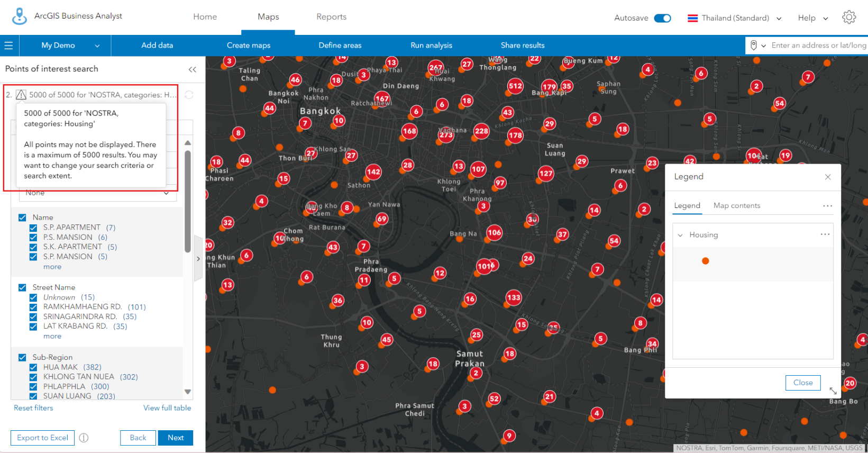The image size is (868, 453).
Task: Click the cluster marker labeled 142
Action: click(x=373, y=172)
